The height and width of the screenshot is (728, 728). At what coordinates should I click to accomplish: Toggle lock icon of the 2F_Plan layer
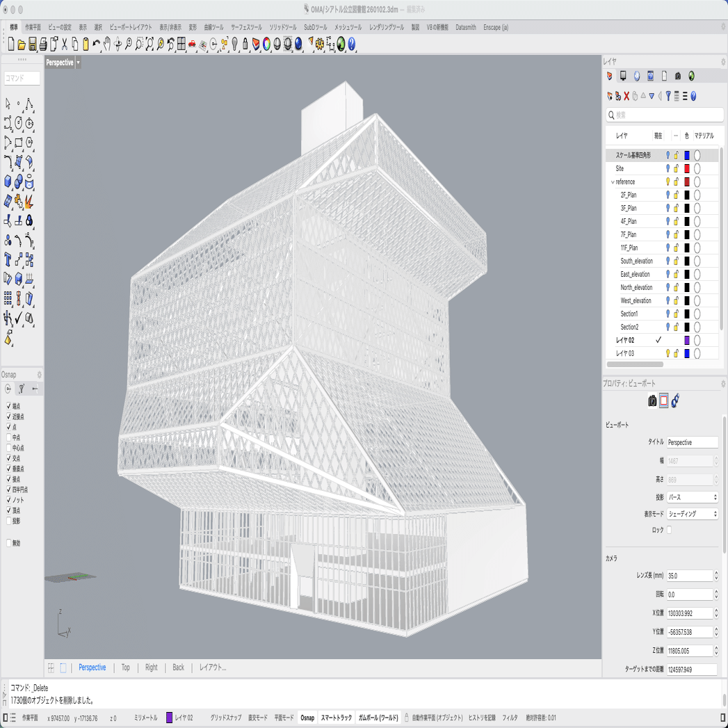tap(677, 195)
